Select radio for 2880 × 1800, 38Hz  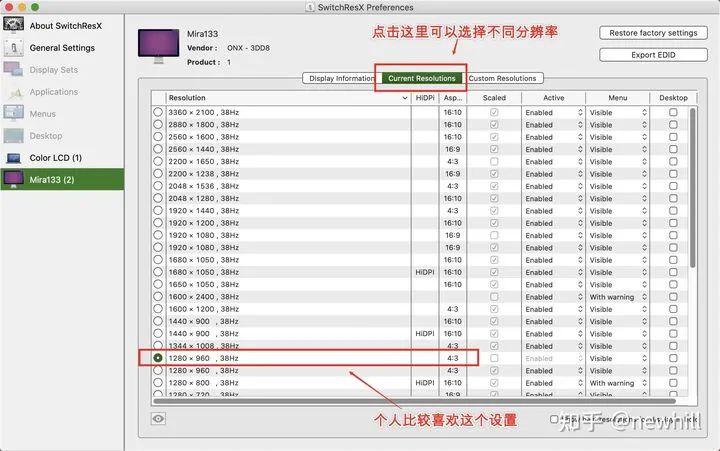coord(158,124)
